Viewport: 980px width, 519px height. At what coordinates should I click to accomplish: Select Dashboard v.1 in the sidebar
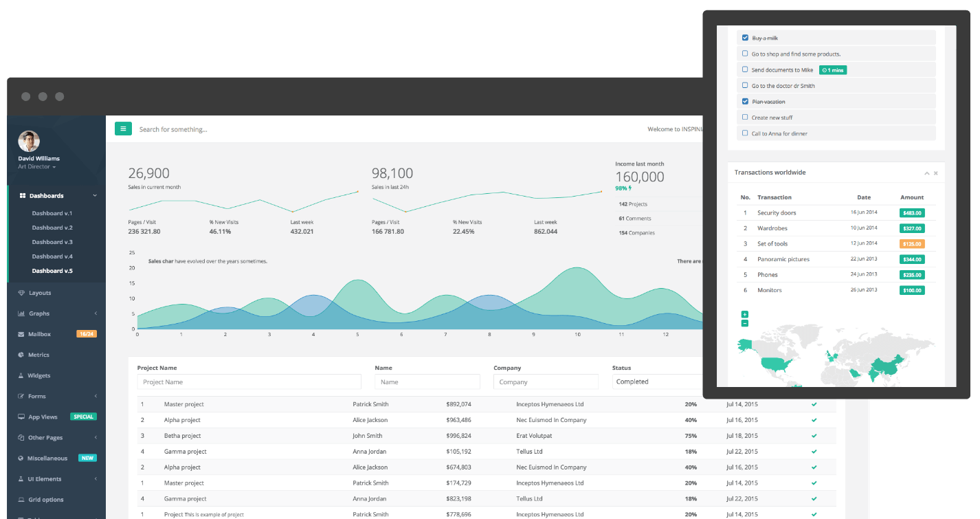pyautogui.click(x=52, y=213)
